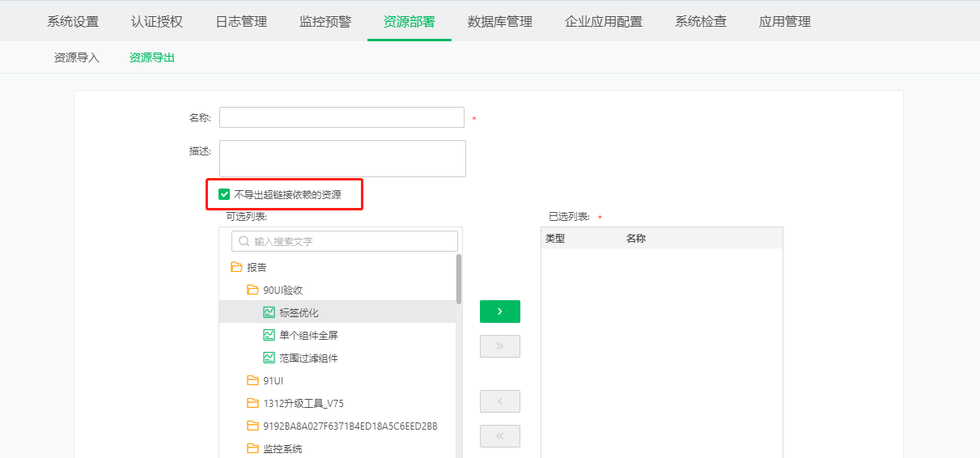The height and width of the screenshot is (458, 980).
Task: Open the 系统设置 tab
Action: [73, 22]
